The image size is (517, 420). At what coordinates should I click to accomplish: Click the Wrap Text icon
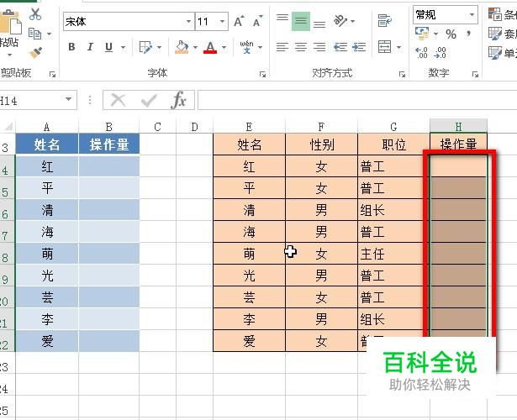point(385,21)
